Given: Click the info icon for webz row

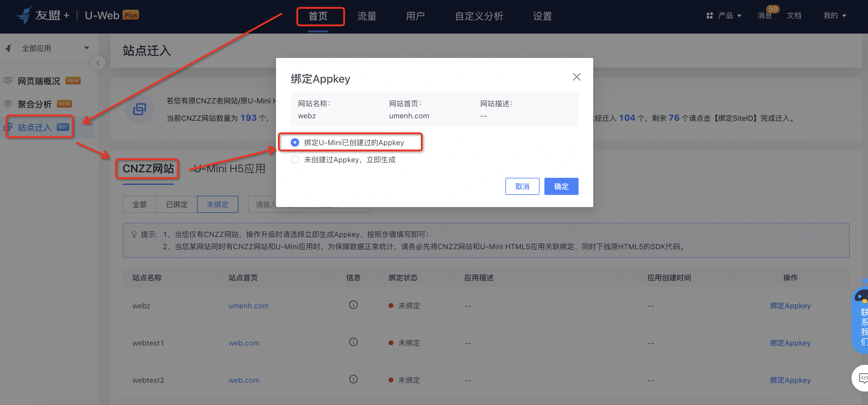Looking at the screenshot, I should [353, 305].
